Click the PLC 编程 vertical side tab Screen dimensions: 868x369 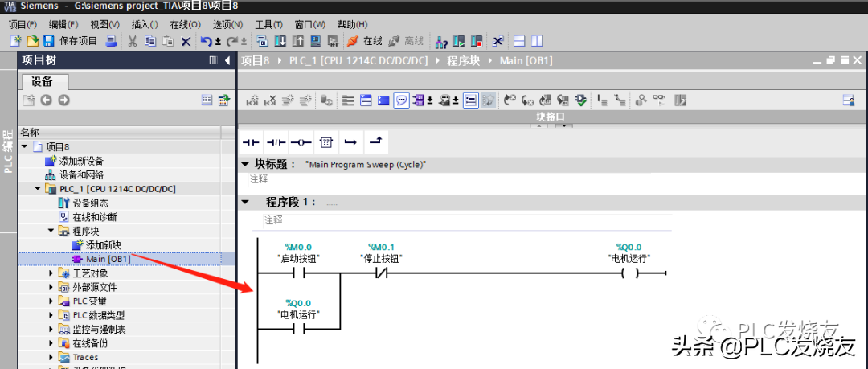pyautogui.click(x=8, y=150)
